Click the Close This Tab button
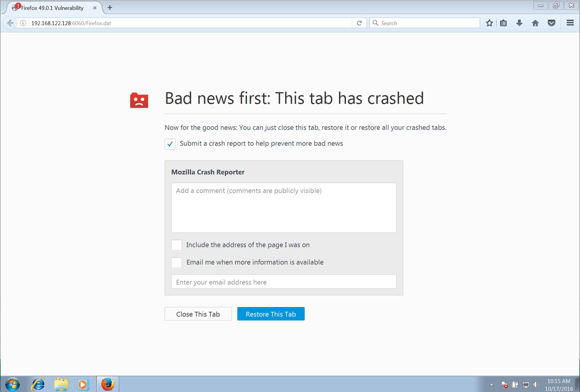Image resolution: width=580 pixels, height=392 pixels. pyautogui.click(x=198, y=314)
